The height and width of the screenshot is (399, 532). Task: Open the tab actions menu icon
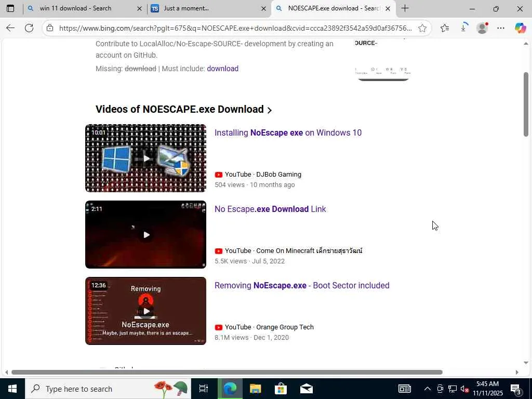click(x=10, y=8)
